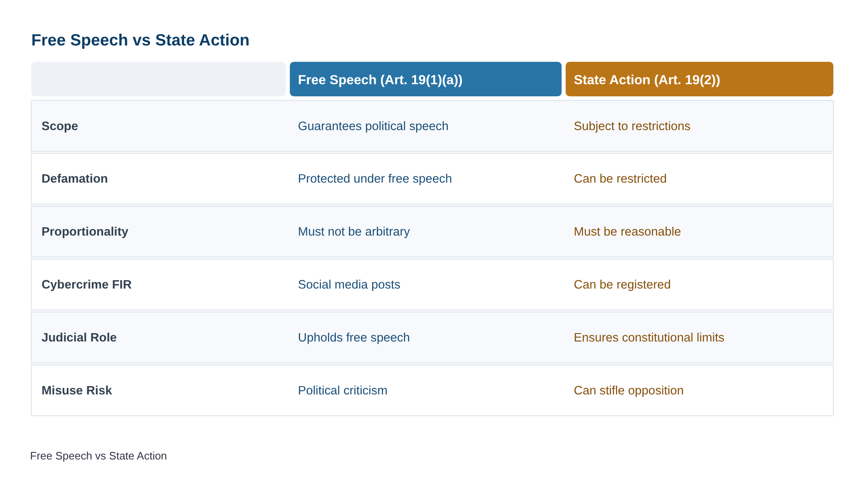Select the 'Judicial Role' row label
The image size is (868, 482).
(79, 337)
